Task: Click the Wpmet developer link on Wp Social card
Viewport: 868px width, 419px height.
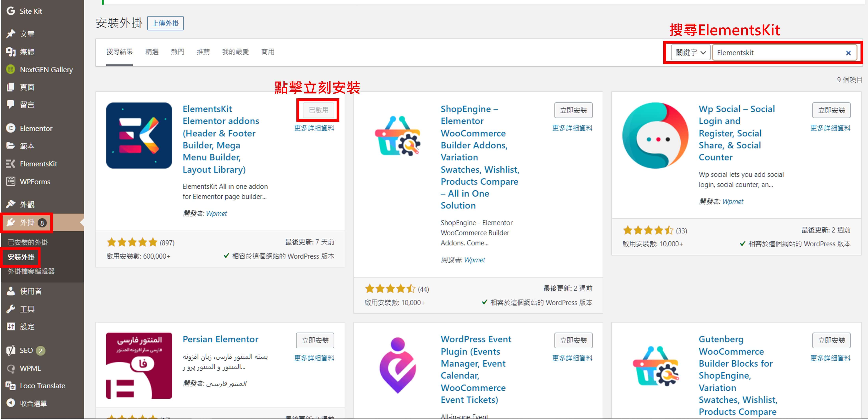Action: coord(732,201)
